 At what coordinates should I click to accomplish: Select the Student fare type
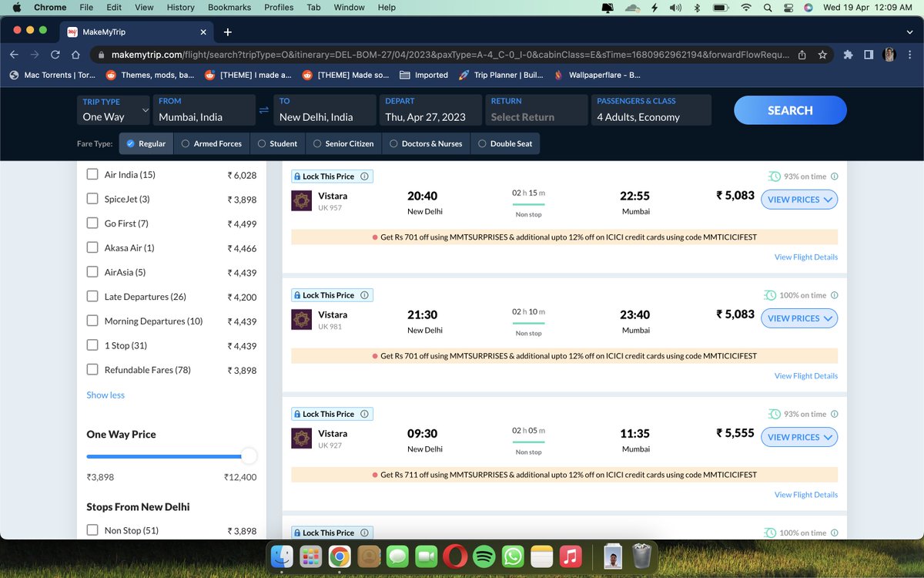point(278,143)
